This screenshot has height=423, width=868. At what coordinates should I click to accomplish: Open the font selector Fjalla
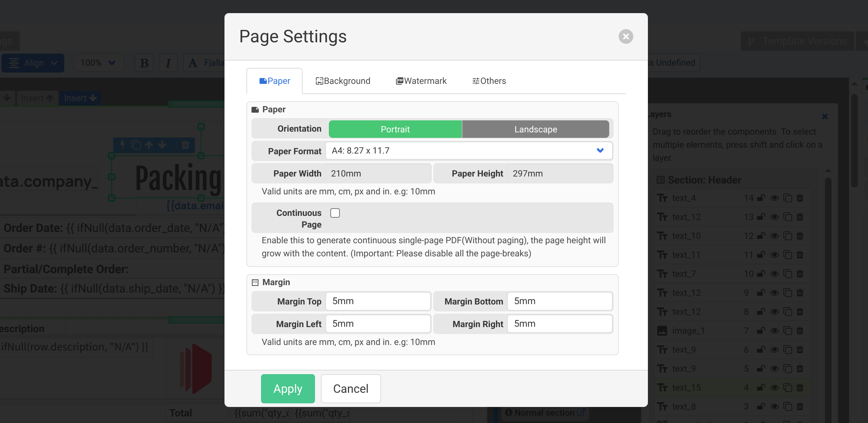[204, 63]
